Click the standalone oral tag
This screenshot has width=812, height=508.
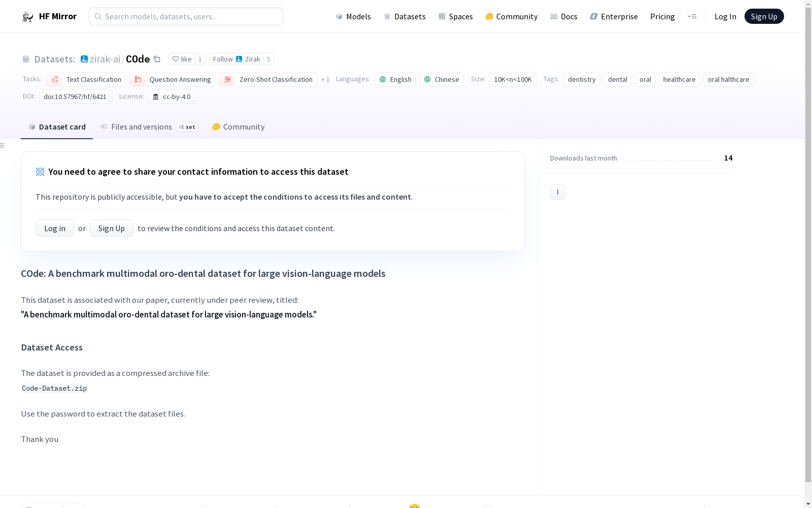[x=645, y=80]
